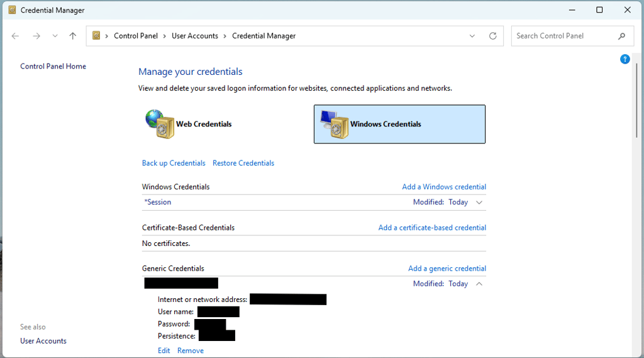644x358 pixels.
Task: Click the vertical scrollbar thumb
Action: [636, 100]
